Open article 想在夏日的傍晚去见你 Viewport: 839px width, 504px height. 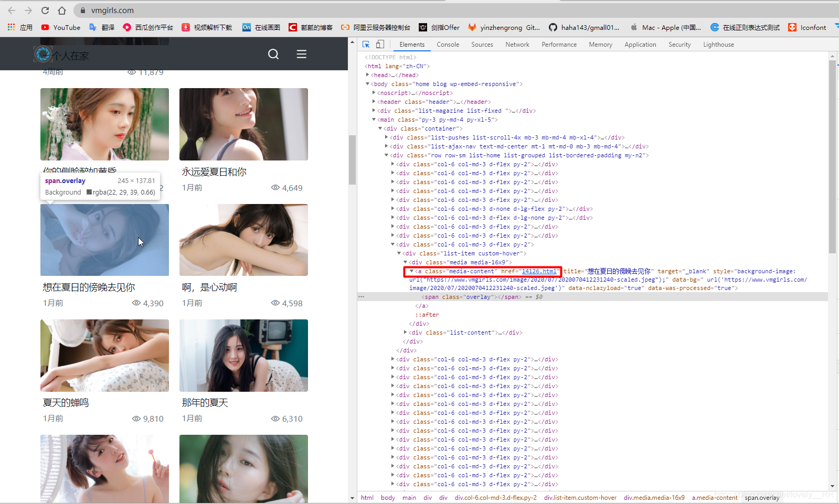(x=89, y=287)
